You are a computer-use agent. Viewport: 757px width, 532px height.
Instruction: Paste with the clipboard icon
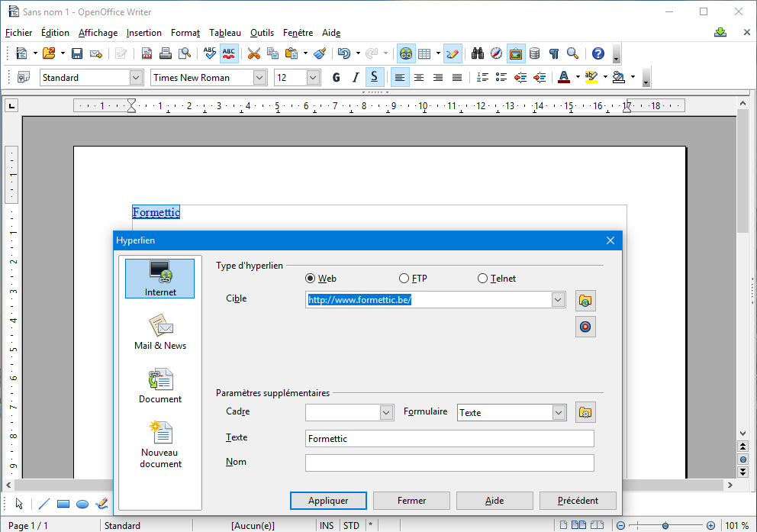coord(292,53)
